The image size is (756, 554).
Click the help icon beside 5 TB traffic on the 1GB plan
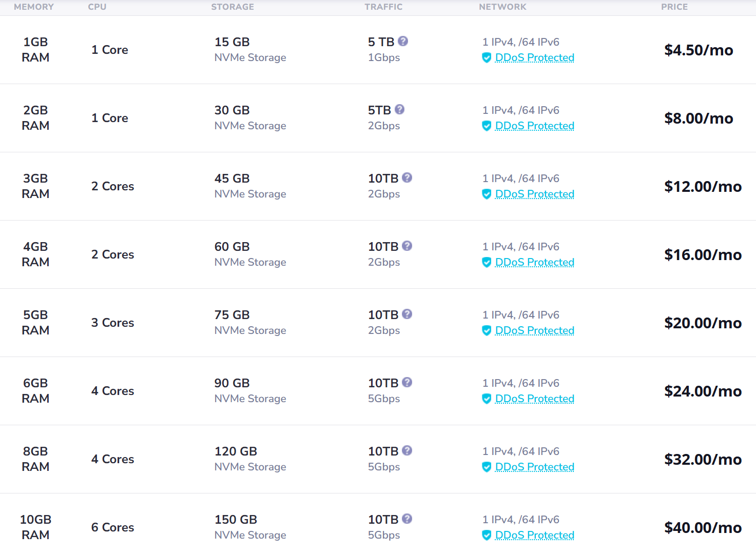pyautogui.click(x=403, y=41)
